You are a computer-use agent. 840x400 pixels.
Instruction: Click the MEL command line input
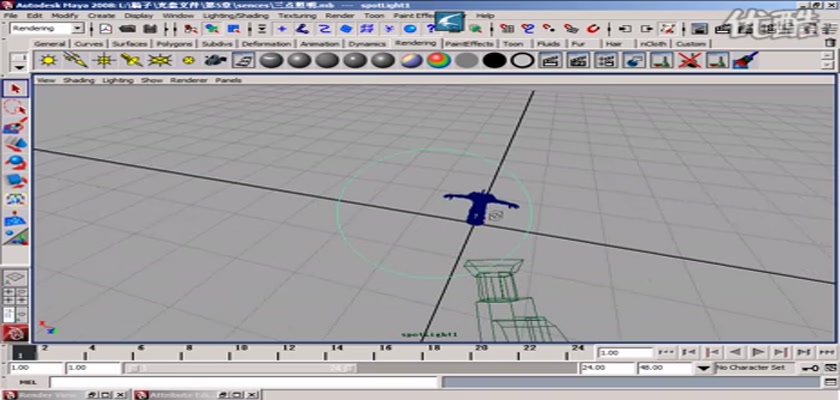click(244, 382)
